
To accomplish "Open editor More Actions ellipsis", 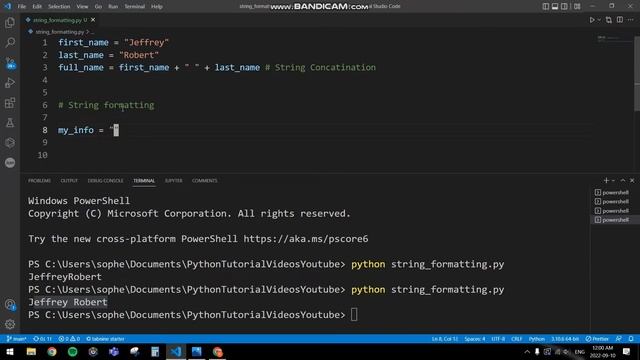I will 631,20.
